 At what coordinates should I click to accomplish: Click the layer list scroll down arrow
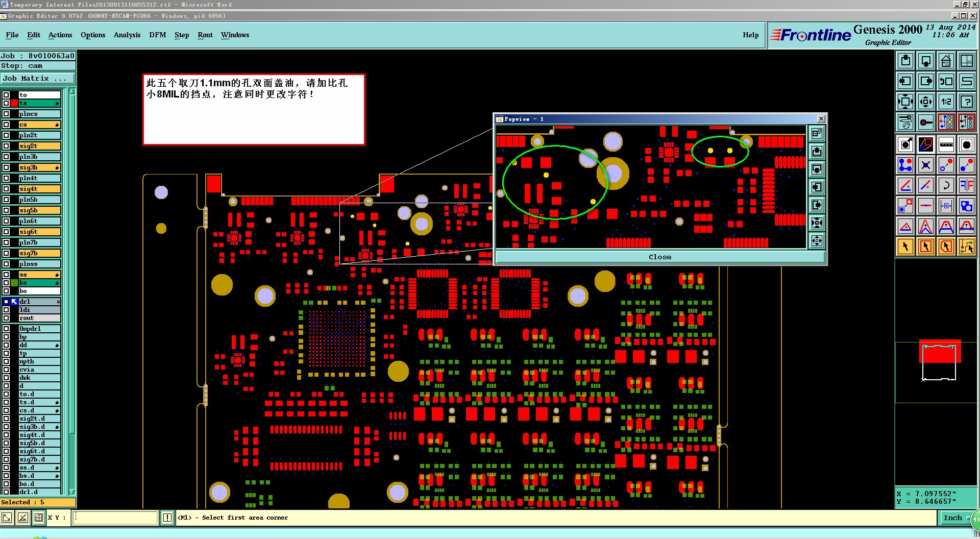[x=72, y=492]
